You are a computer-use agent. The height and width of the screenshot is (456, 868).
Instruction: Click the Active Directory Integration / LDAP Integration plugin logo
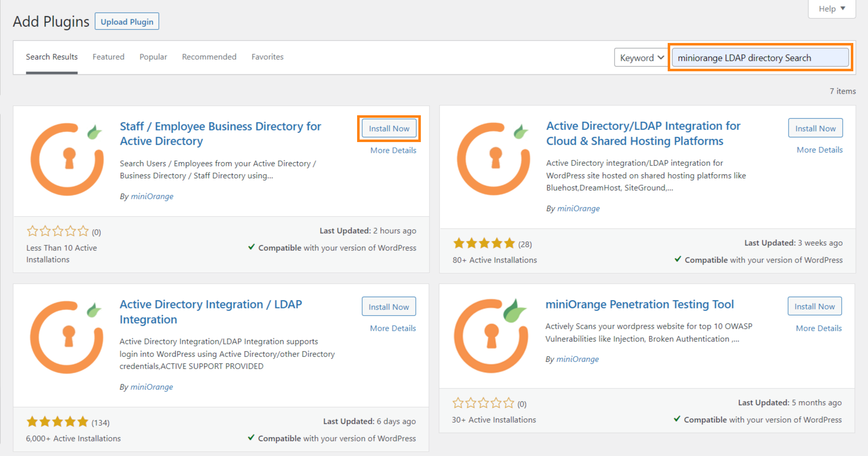(67, 337)
